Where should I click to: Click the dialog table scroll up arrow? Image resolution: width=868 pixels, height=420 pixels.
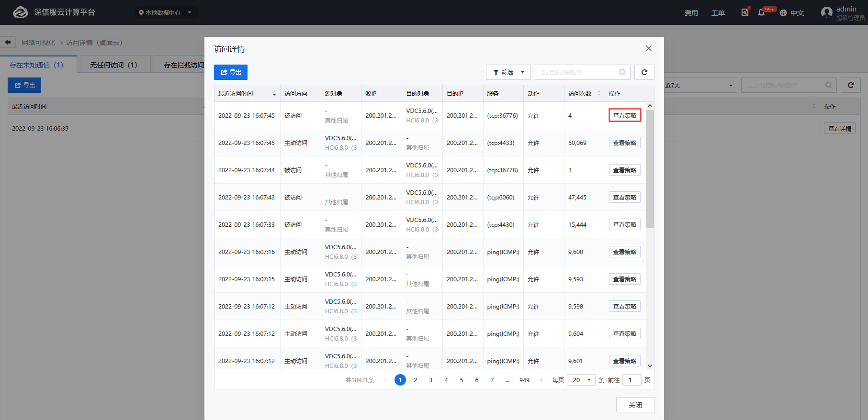click(650, 106)
